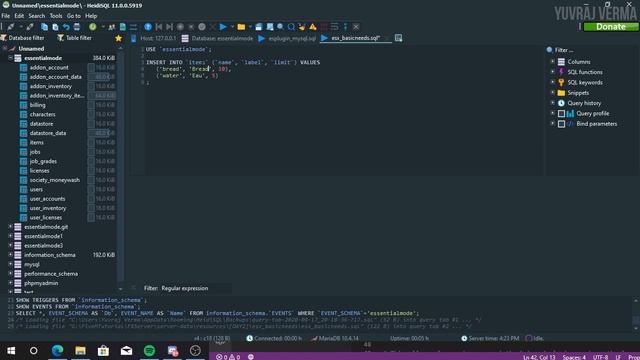Switch to Database: essentialmode tab
The image size is (640, 360).
point(218,38)
